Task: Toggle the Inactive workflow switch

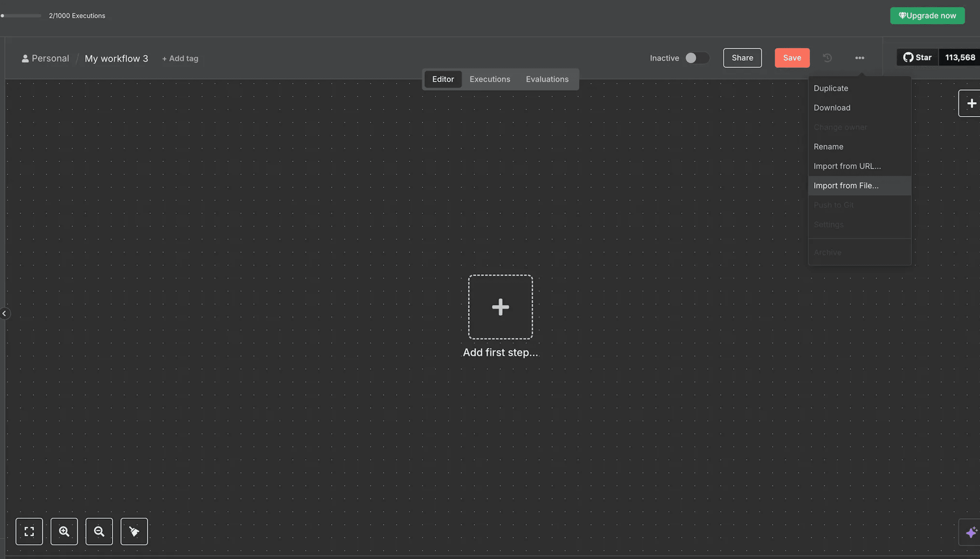Action: pyautogui.click(x=697, y=58)
